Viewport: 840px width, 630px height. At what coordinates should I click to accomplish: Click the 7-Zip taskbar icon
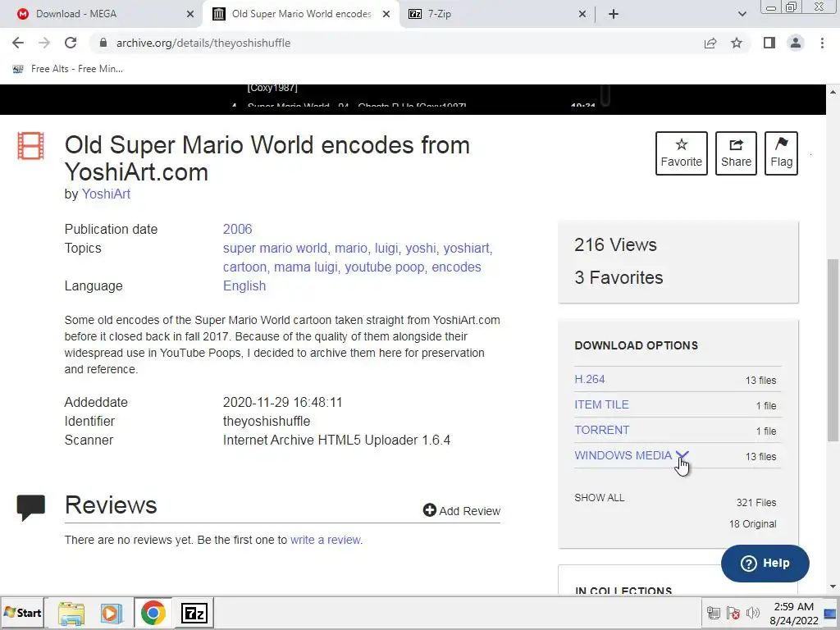194,613
